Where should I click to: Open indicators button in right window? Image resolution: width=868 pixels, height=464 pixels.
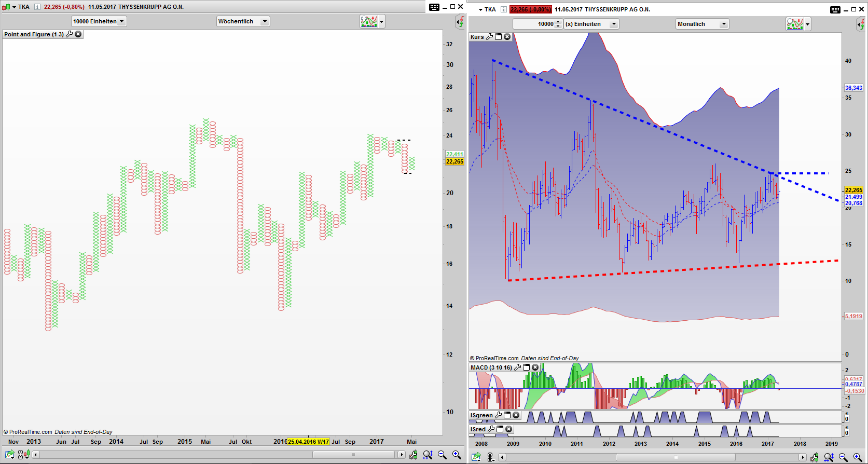pyautogui.click(x=795, y=24)
